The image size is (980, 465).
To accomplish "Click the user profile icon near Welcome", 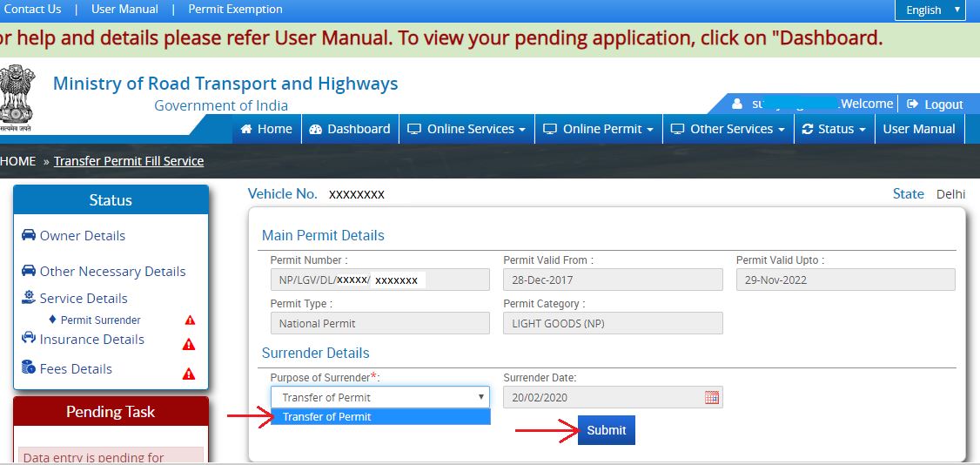I will [x=737, y=104].
